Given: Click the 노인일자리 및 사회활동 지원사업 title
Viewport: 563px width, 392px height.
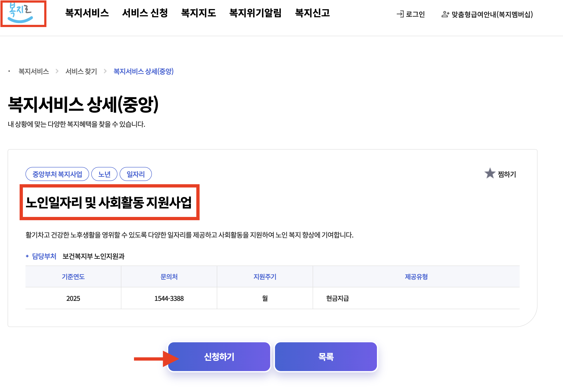Looking at the screenshot, I should click(x=108, y=202).
